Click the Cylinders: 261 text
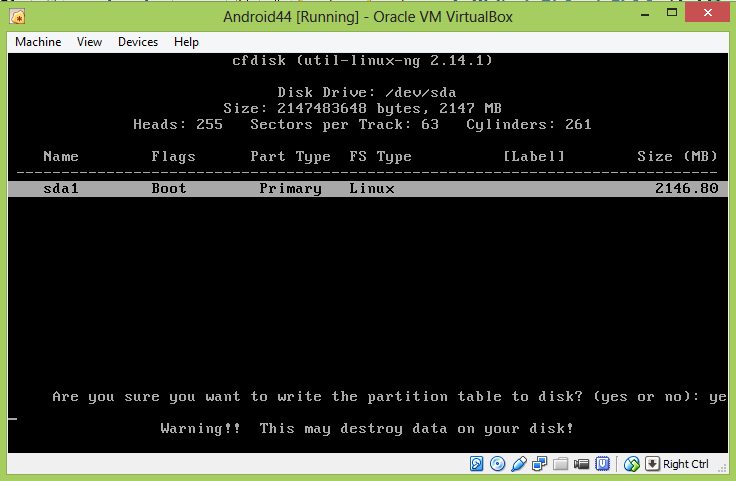The image size is (736, 481). pos(529,124)
